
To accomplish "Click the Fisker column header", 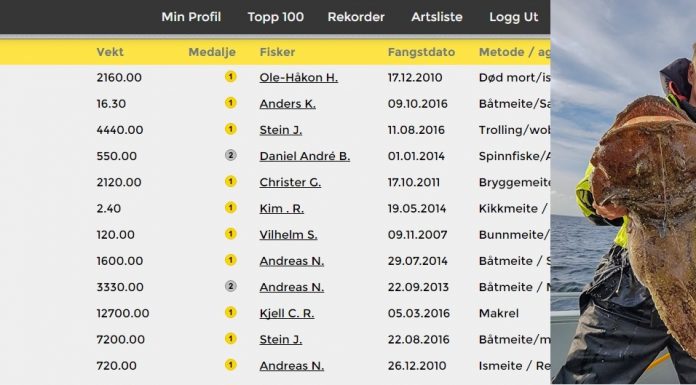I will pos(277,52).
